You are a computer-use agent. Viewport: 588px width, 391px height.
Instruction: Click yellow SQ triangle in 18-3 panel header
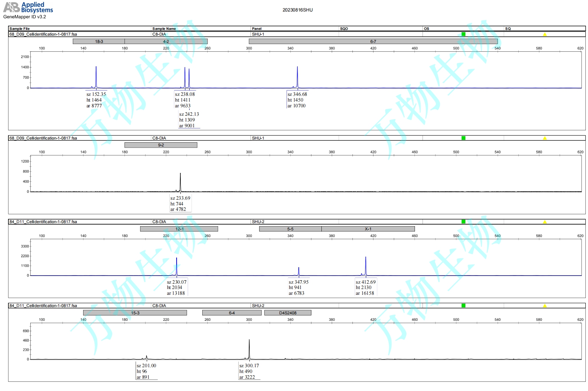click(x=544, y=34)
